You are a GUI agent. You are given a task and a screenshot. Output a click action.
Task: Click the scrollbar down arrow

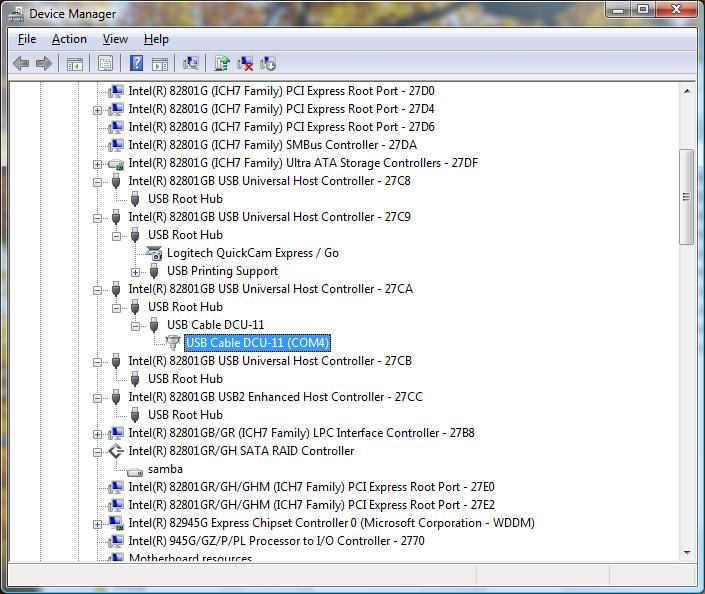pos(687,553)
